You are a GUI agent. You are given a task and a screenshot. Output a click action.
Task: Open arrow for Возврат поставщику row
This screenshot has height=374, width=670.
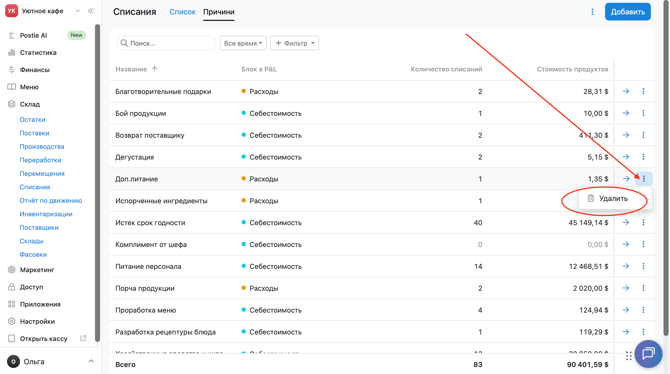(626, 135)
